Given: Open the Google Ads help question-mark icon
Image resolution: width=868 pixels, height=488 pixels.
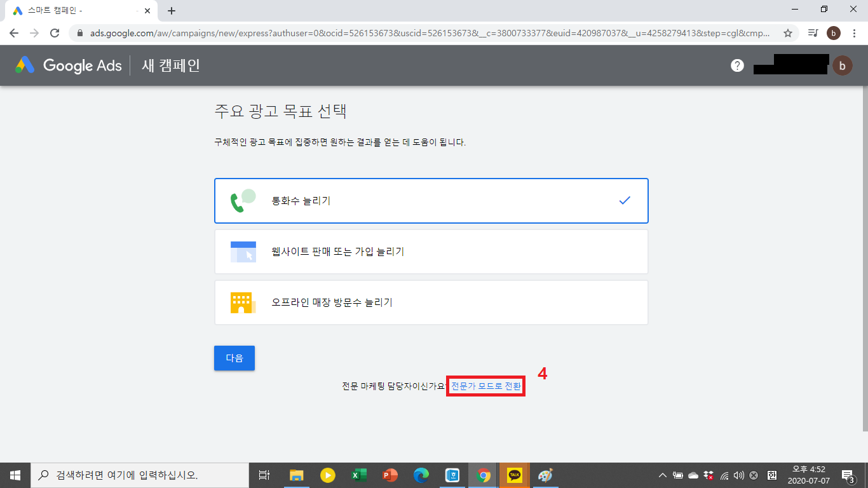Looking at the screenshot, I should click(x=737, y=65).
